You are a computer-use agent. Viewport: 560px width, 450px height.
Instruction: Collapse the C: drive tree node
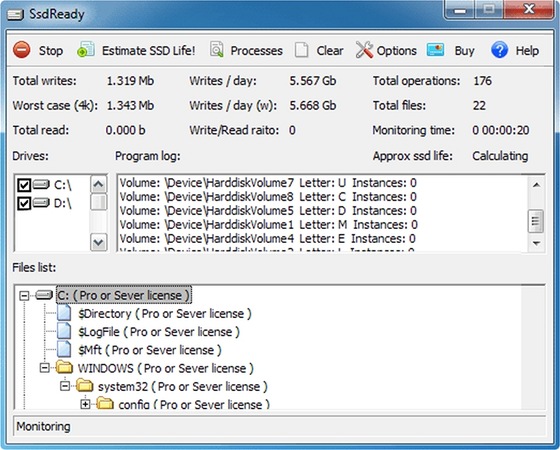coord(24,295)
